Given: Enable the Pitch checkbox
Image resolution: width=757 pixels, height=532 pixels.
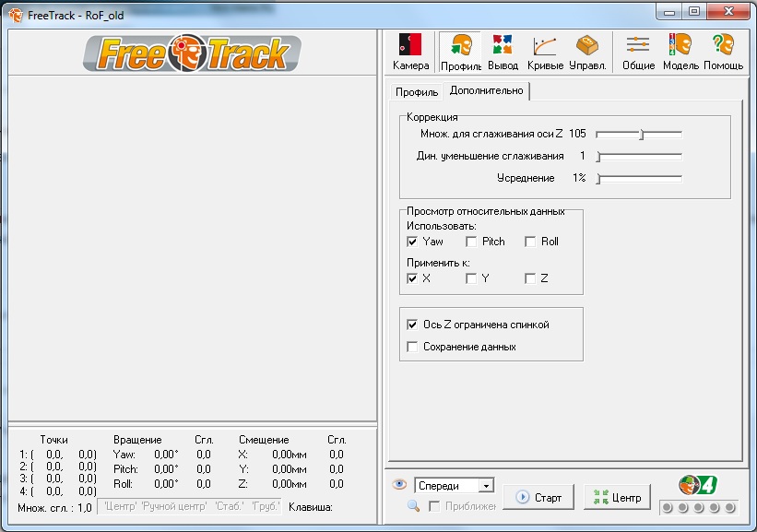Looking at the screenshot, I should pos(471,242).
